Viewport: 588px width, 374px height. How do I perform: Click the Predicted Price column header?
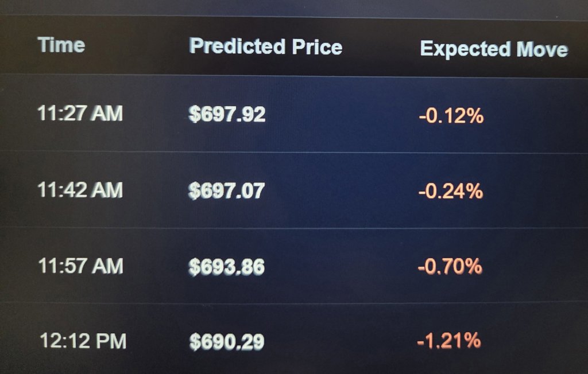(x=266, y=46)
